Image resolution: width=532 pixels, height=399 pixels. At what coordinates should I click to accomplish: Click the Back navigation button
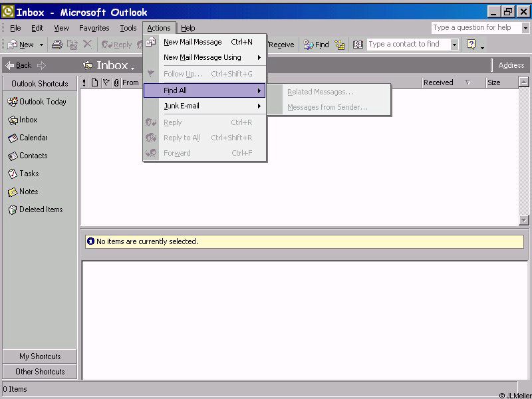pyautogui.click(x=19, y=65)
